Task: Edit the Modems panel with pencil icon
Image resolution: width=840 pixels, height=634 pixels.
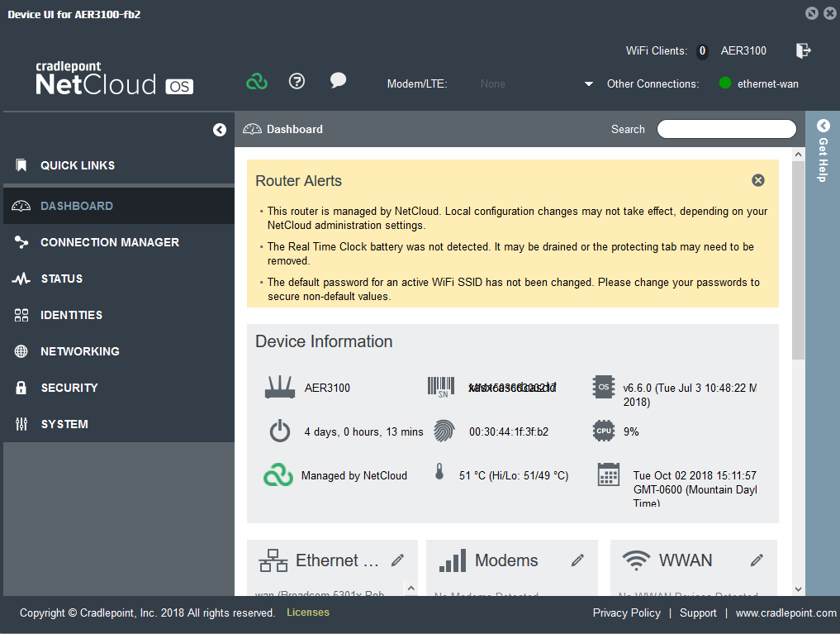Action: 577,560
